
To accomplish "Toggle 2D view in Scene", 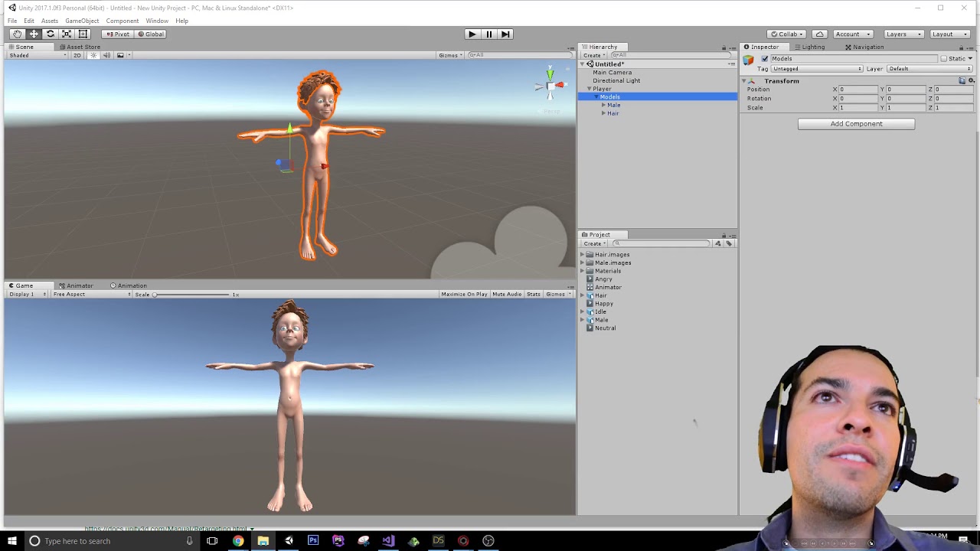I will pos(77,55).
